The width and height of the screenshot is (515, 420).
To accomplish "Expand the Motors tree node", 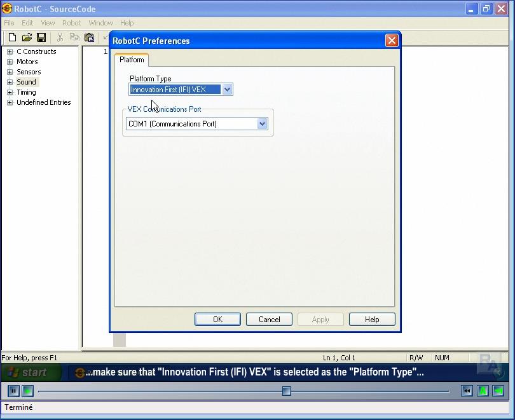I will (x=10, y=62).
